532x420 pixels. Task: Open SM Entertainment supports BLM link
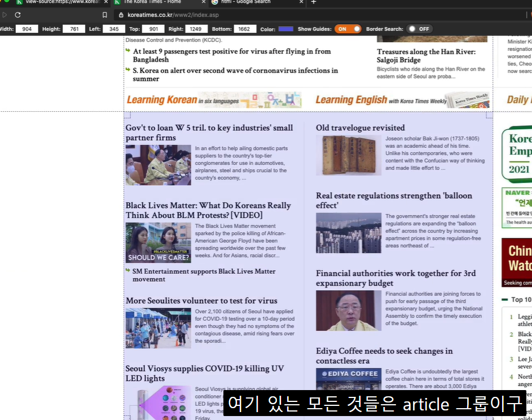(204, 275)
